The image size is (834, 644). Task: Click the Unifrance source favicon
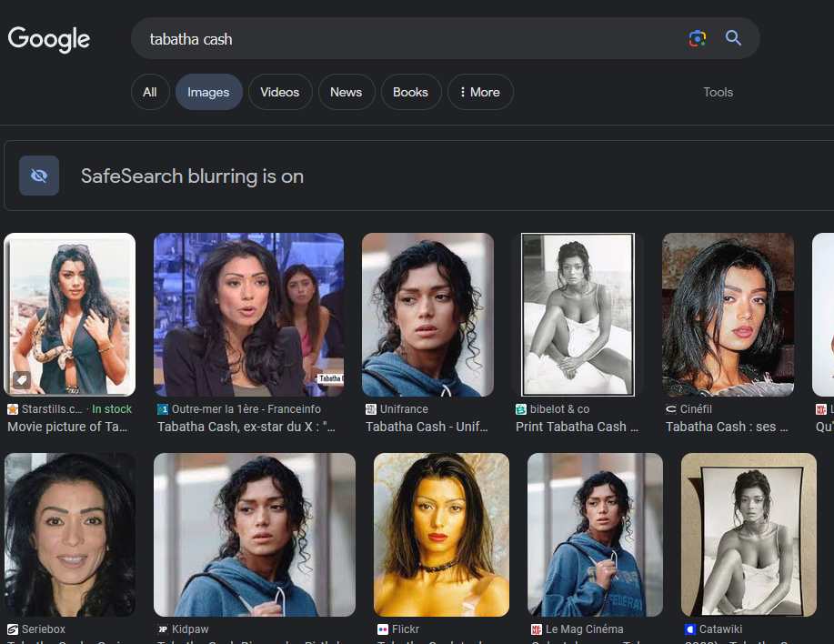click(x=371, y=409)
